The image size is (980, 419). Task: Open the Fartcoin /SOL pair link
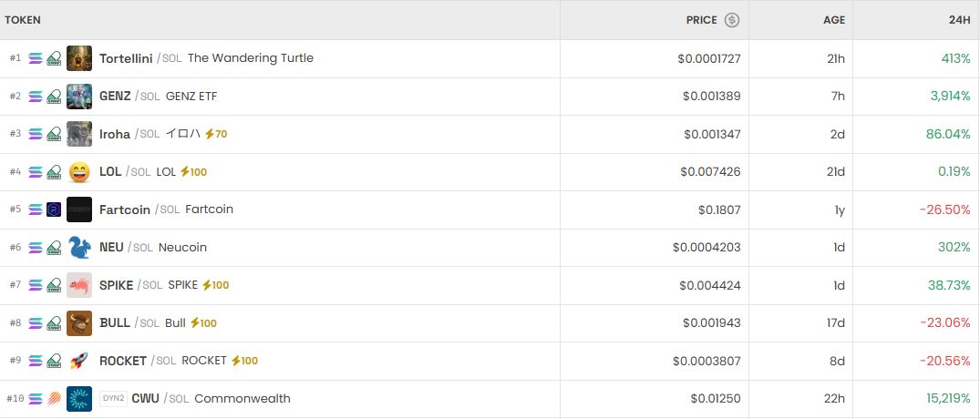[x=125, y=209]
